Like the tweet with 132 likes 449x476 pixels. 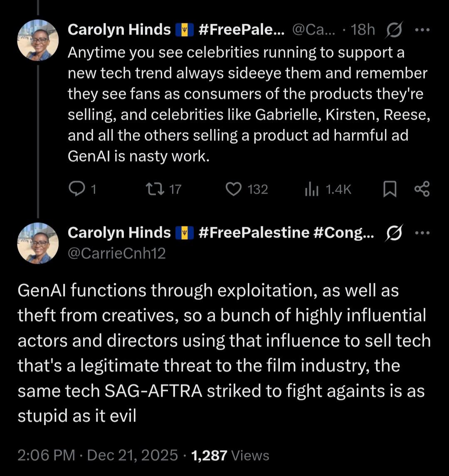coord(234,189)
